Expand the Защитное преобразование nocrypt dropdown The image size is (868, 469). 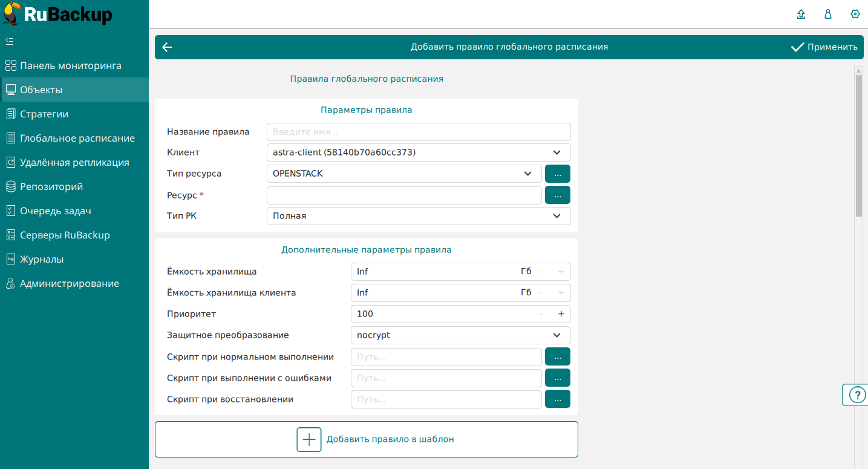click(x=461, y=335)
